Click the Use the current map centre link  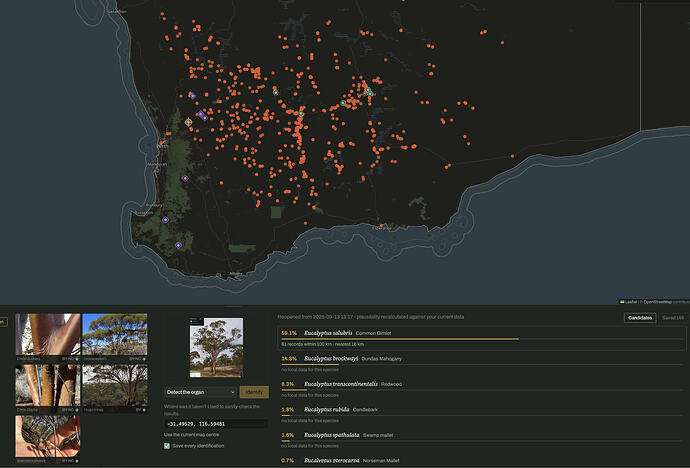(191, 435)
